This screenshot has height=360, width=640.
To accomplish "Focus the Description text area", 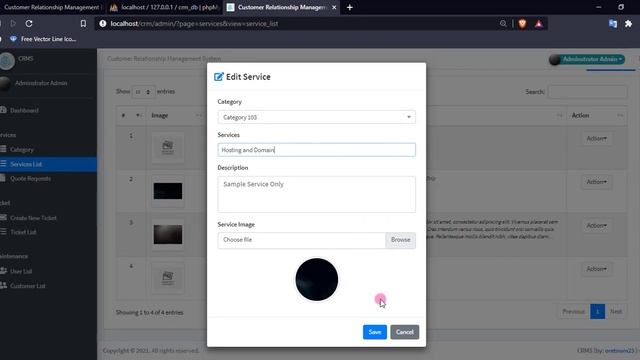I will pyautogui.click(x=316, y=194).
